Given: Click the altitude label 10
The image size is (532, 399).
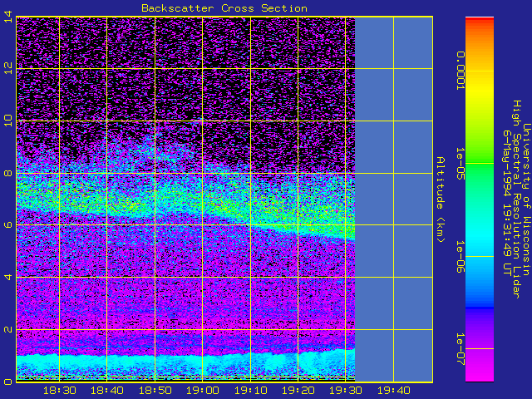Looking at the screenshot, I should (8, 121).
